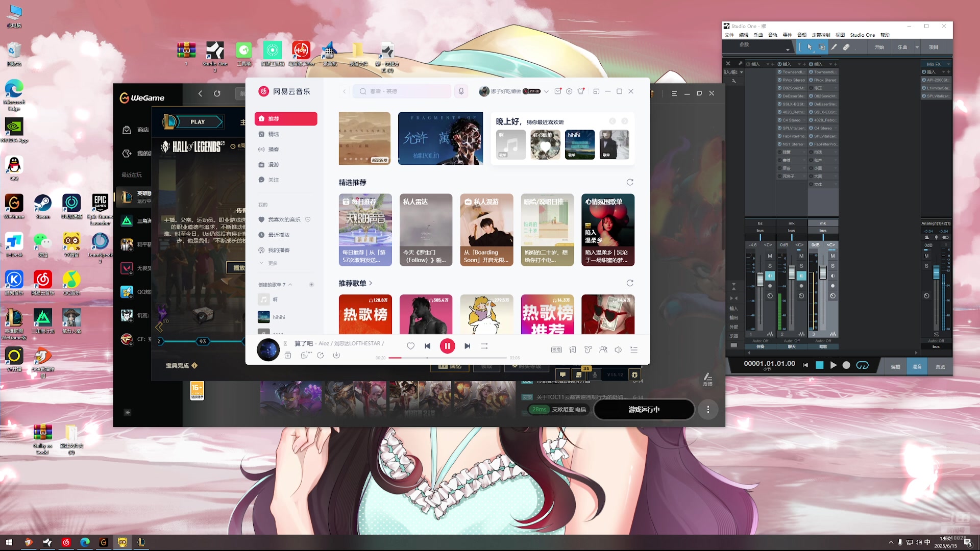Refresh 精选推荐 section
This screenshot has height=551, width=980.
[x=630, y=182]
